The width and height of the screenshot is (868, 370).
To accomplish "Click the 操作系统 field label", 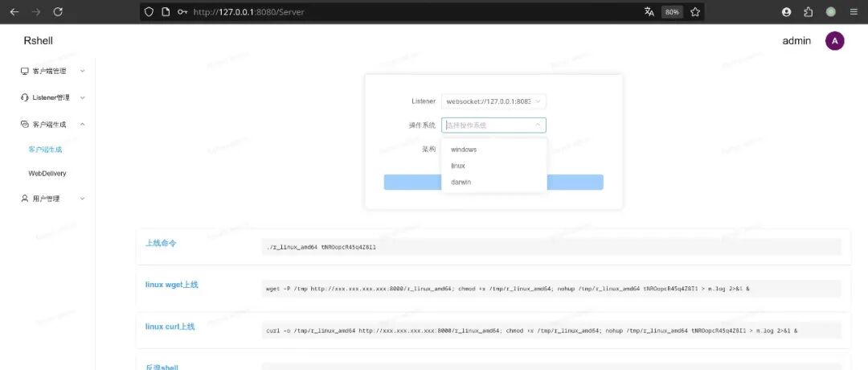I will (x=422, y=125).
